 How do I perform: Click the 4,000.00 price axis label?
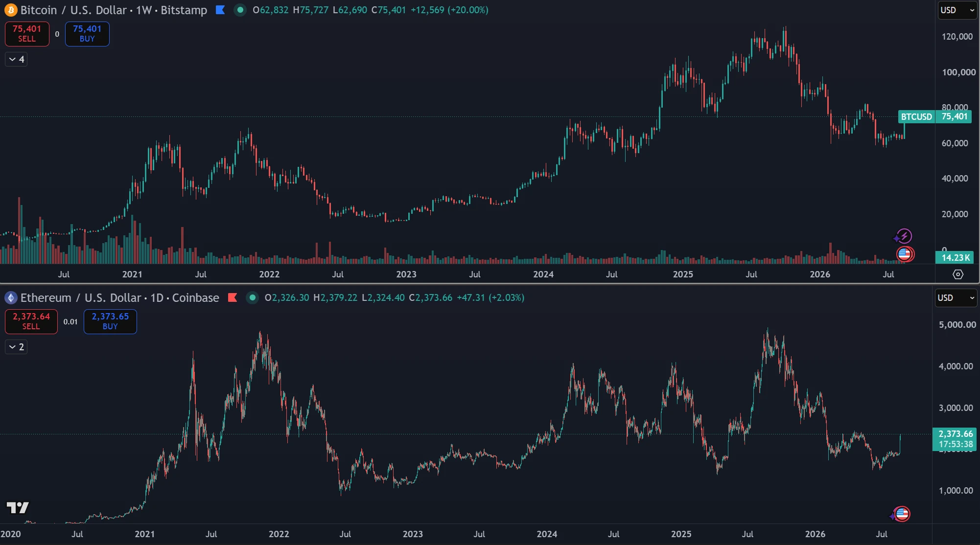coord(956,366)
